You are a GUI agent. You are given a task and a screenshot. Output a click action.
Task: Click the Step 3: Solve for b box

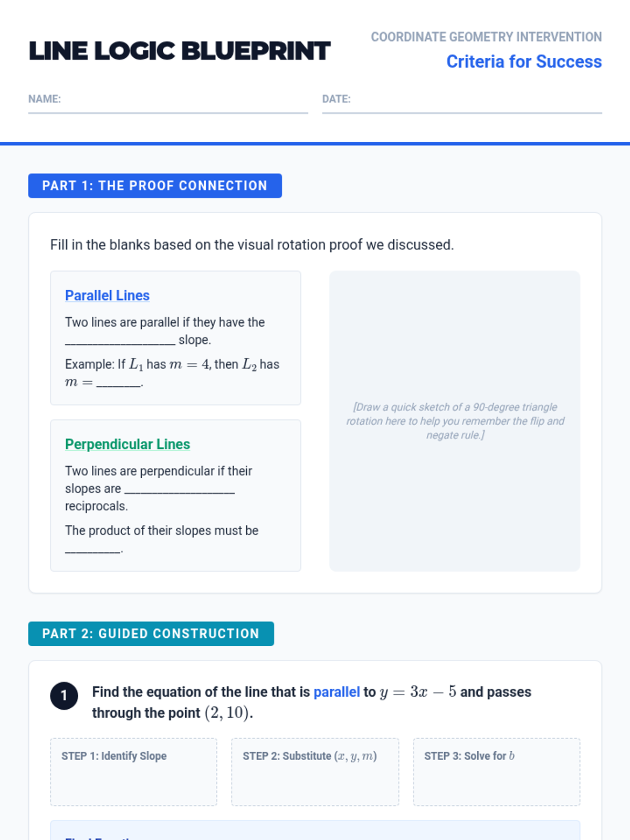coord(497,772)
